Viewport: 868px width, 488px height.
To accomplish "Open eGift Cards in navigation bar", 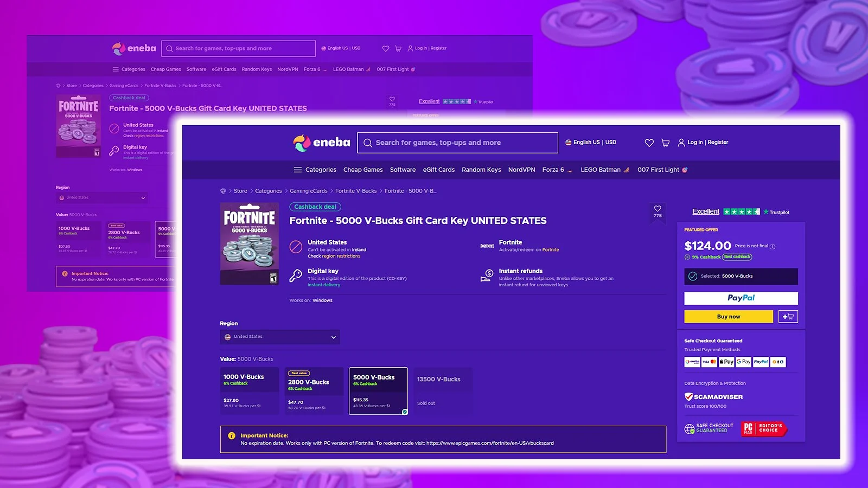I will click(x=439, y=170).
